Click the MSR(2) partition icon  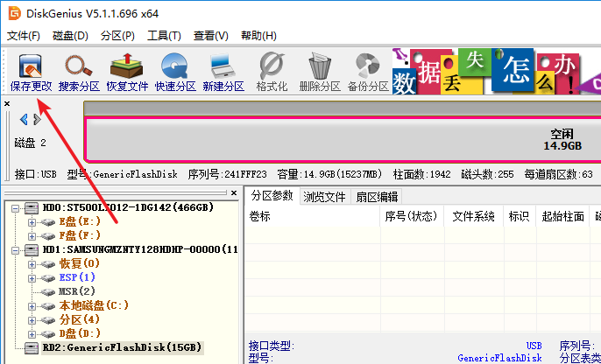click(x=48, y=292)
